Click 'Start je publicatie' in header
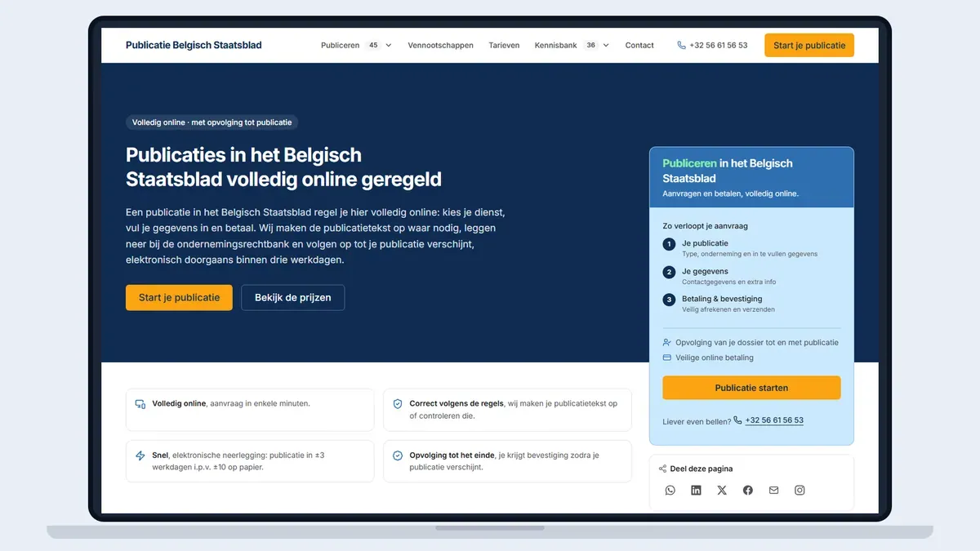The height and width of the screenshot is (551, 980). (809, 46)
